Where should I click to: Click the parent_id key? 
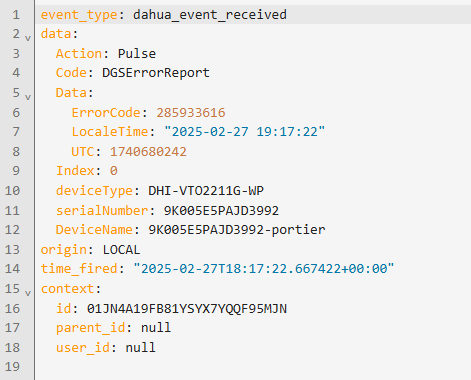90,328
